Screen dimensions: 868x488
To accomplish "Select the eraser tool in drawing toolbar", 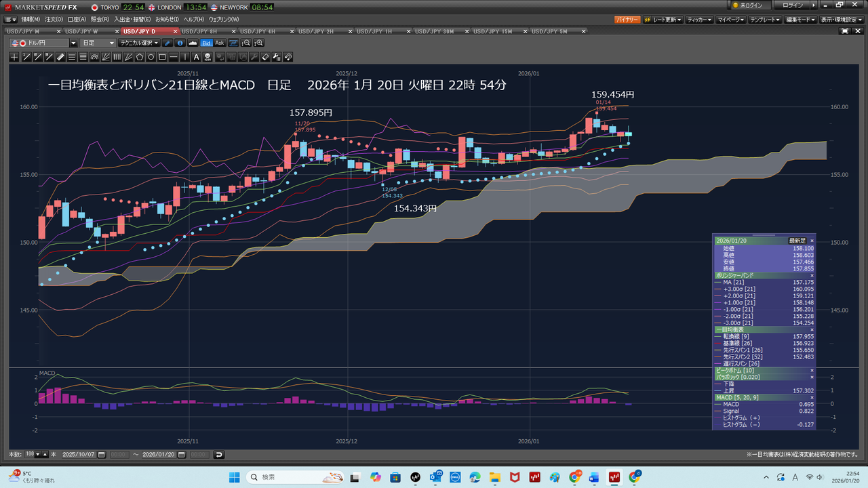I will 266,57.
